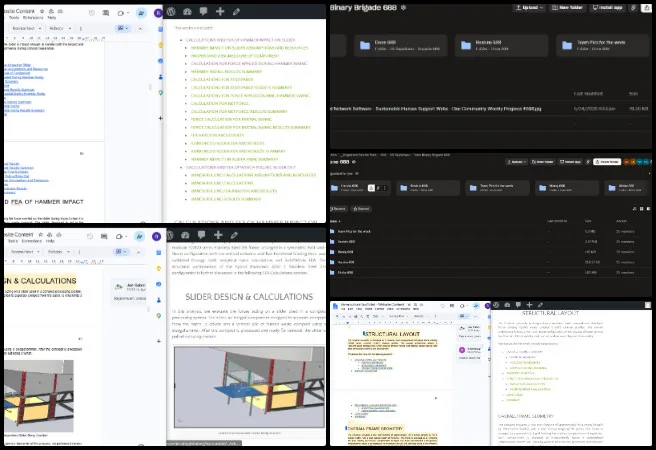Open the Help menu in top-left Docs window
This screenshot has height=450, width=656.
point(51,18)
